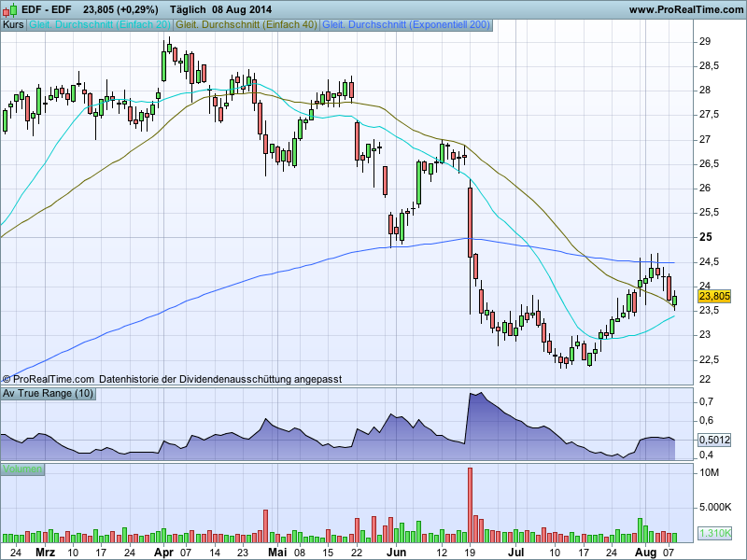Click the 0,5012 ATR value tag
747x560 pixels.
click(714, 440)
